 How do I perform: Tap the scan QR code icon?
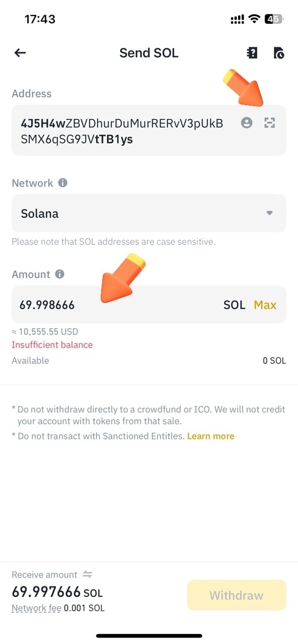point(270,123)
